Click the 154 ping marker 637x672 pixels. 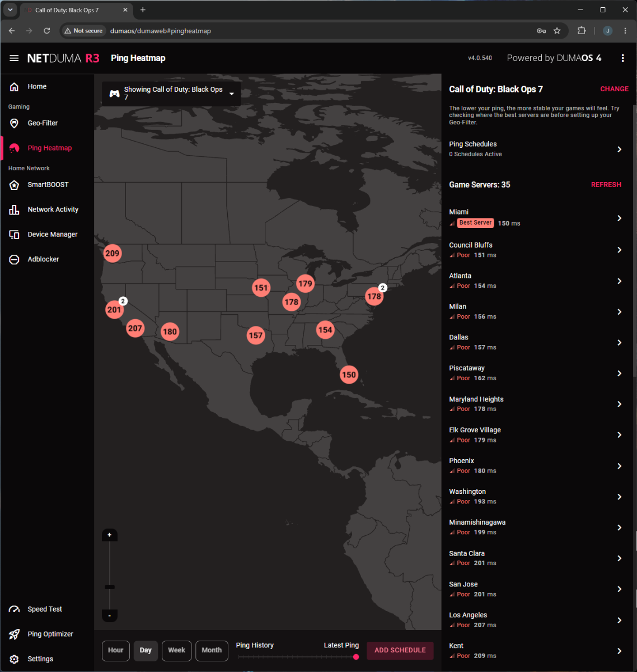(x=325, y=330)
